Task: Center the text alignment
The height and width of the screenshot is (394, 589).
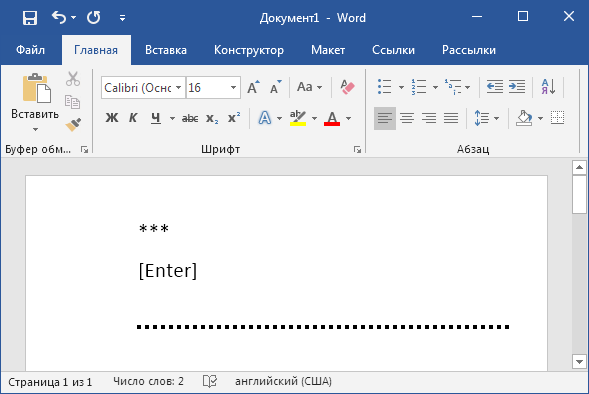Action: click(407, 118)
